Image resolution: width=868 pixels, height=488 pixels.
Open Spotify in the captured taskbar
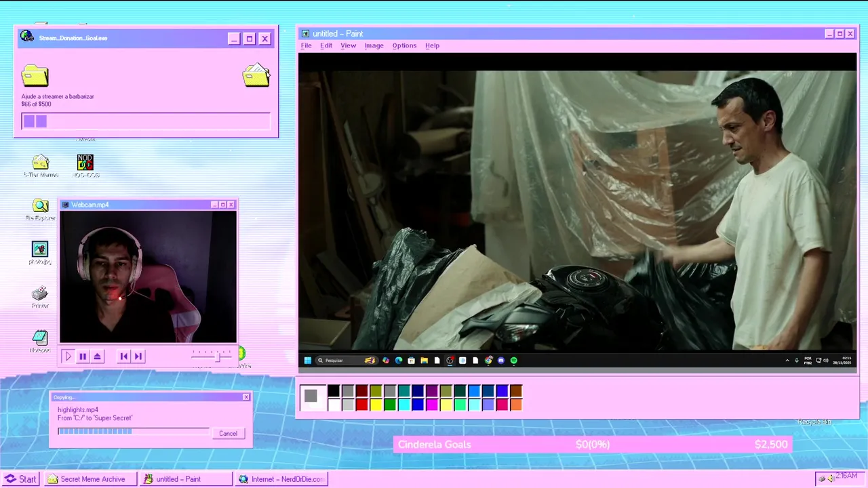[x=513, y=361]
